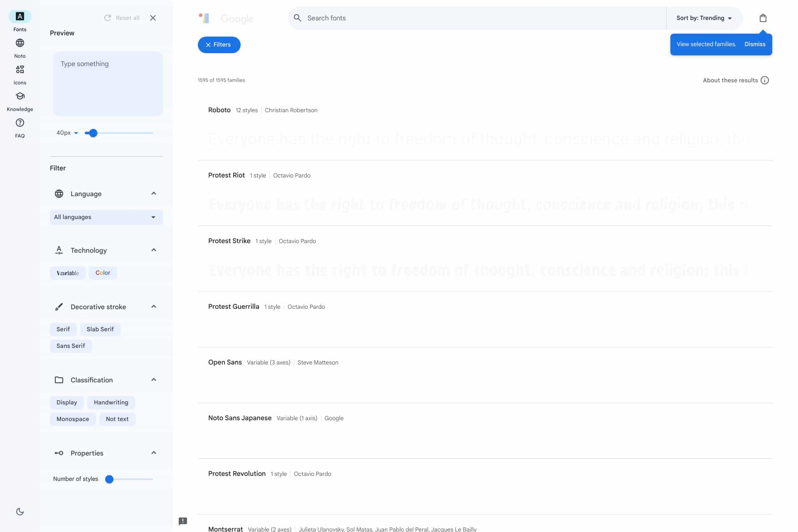Viewport: 798px width, 532px height.
Task: Open the Sort by Trending dropdown
Action: [704, 18]
